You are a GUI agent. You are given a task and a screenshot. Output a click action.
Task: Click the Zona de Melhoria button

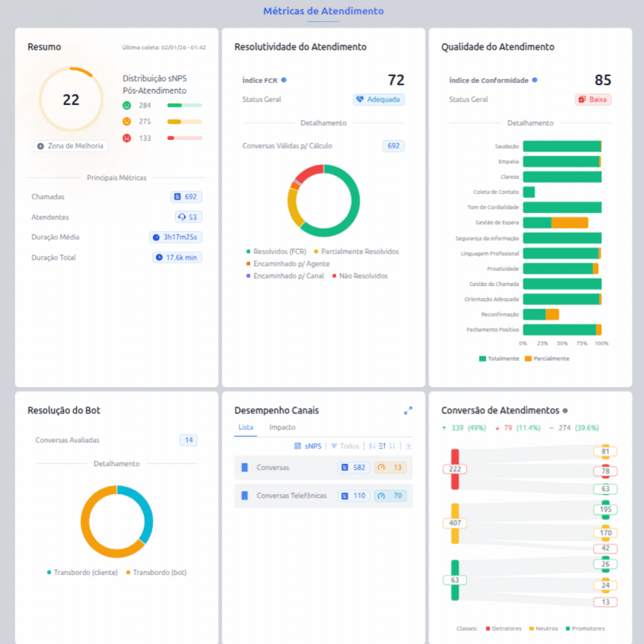click(71, 145)
